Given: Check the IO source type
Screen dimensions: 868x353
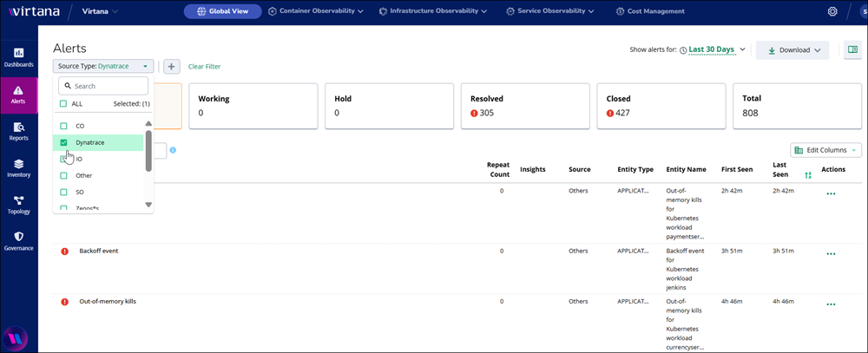Looking at the screenshot, I should tap(63, 159).
